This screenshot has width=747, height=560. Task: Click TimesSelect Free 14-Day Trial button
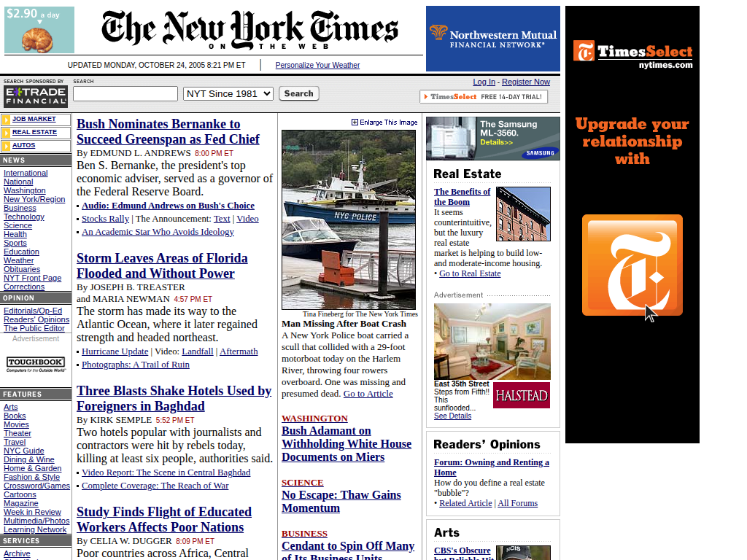coord(484,97)
